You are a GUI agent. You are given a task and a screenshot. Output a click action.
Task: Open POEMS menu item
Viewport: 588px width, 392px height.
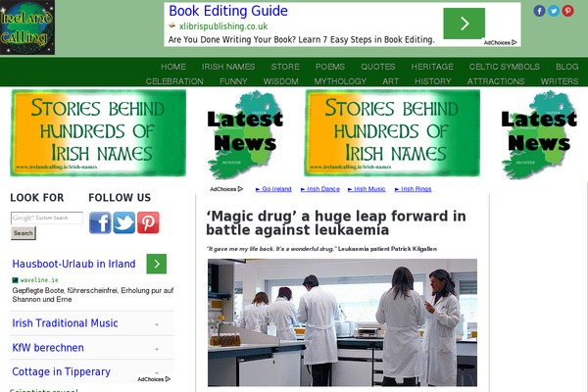click(x=330, y=67)
